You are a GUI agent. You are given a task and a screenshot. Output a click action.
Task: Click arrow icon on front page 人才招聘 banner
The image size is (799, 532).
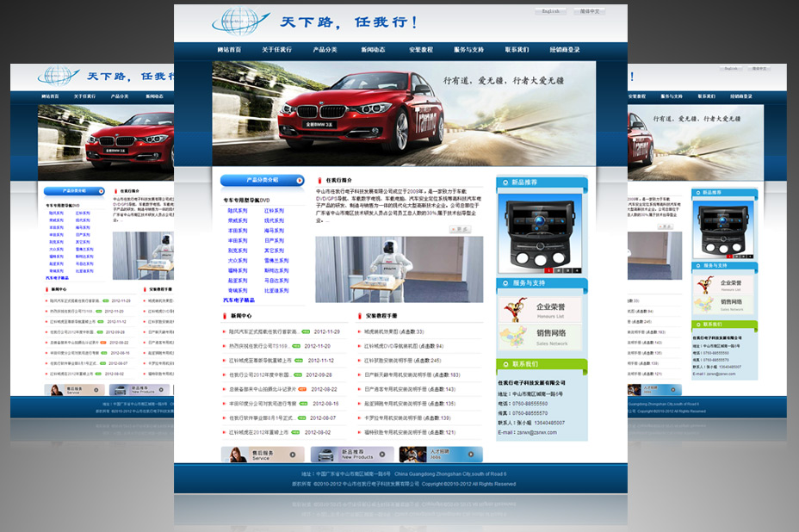[471, 455]
